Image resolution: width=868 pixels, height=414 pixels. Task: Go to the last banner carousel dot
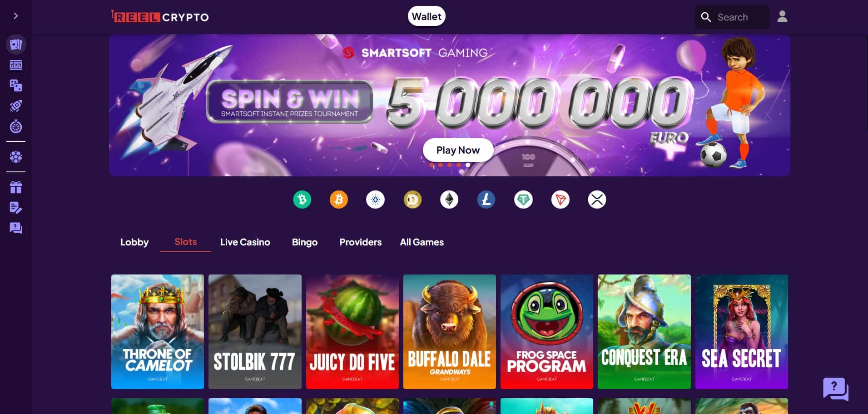[x=468, y=165]
